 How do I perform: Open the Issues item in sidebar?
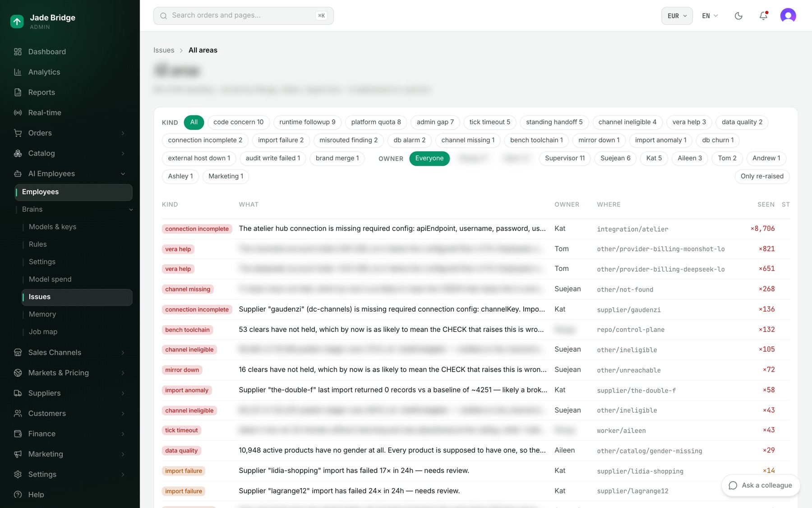pyautogui.click(x=77, y=297)
